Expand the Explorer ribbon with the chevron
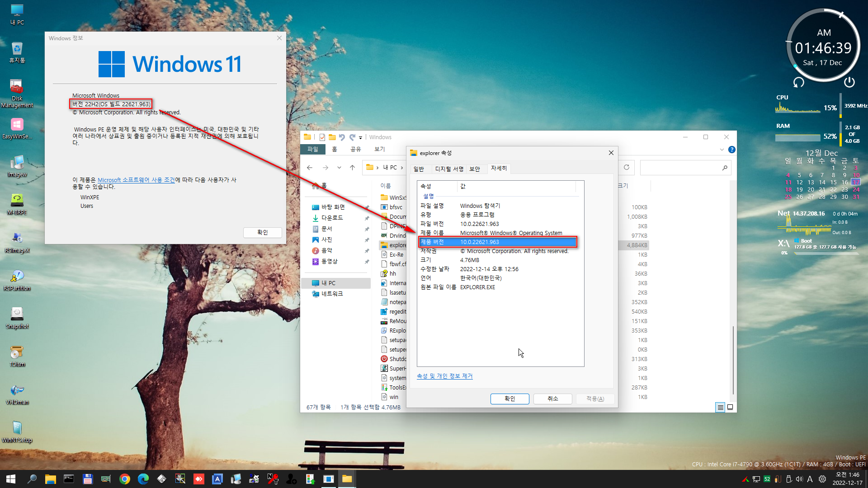The height and width of the screenshot is (488, 868). (722, 150)
